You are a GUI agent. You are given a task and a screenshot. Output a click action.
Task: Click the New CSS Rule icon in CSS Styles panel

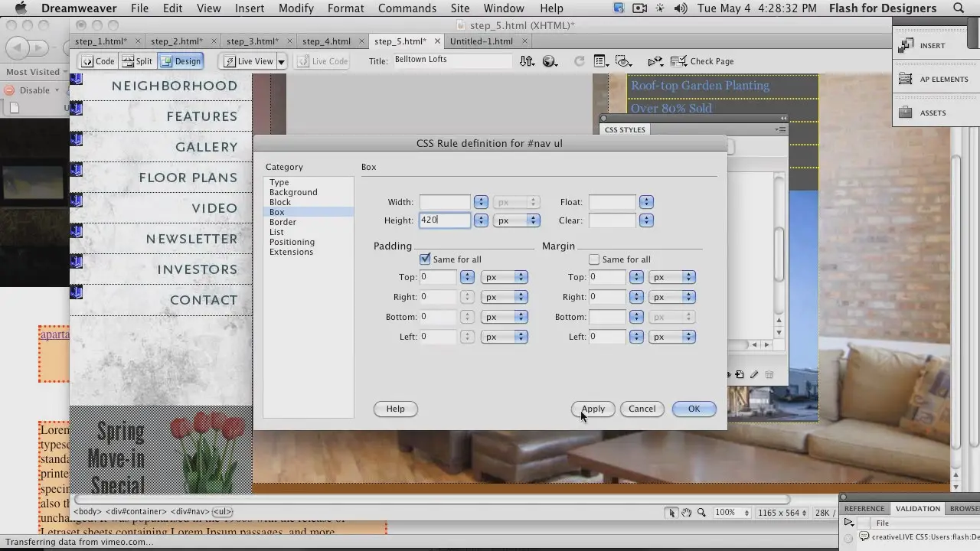click(x=740, y=375)
